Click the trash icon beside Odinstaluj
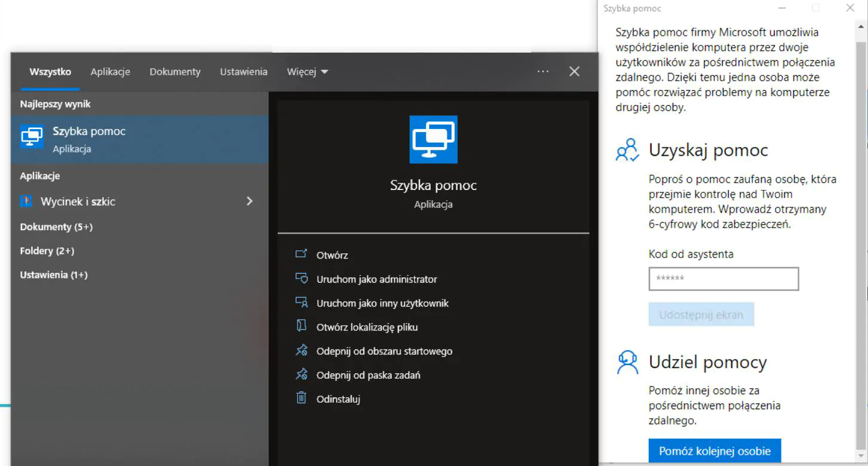This screenshot has width=868, height=466. tap(301, 398)
